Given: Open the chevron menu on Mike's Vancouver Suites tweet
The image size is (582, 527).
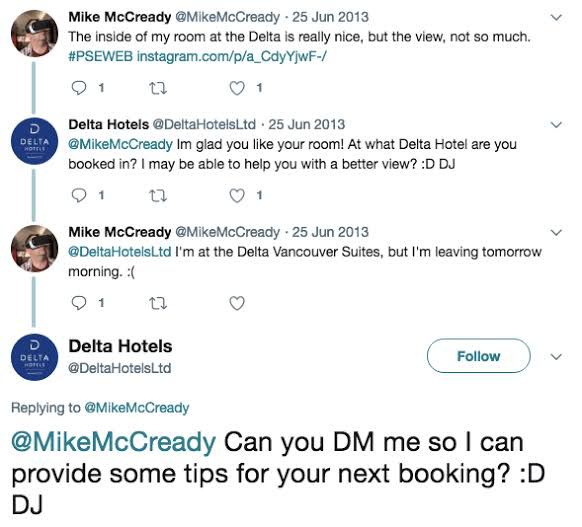Looking at the screenshot, I should coord(556,233).
